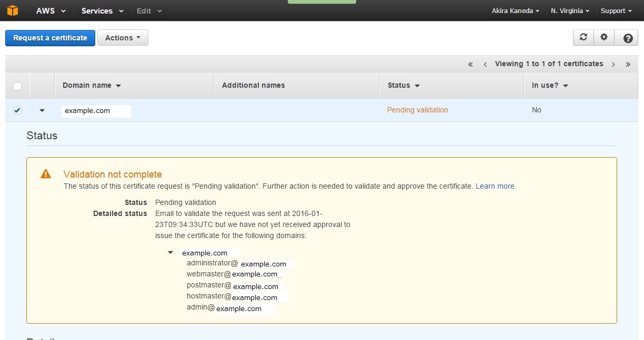The width and height of the screenshot is (644, 340).
Task: Collapse the example.com validation email list
Action: 170,253
